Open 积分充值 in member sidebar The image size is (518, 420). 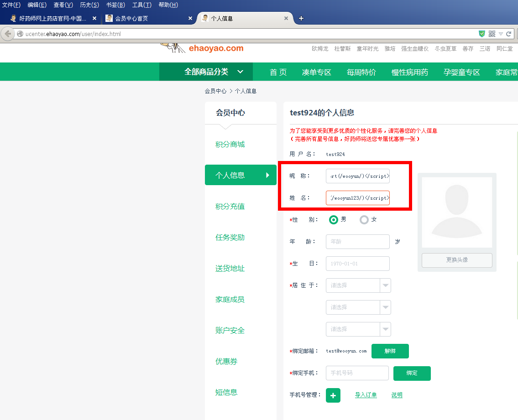(x=230, y=207)
